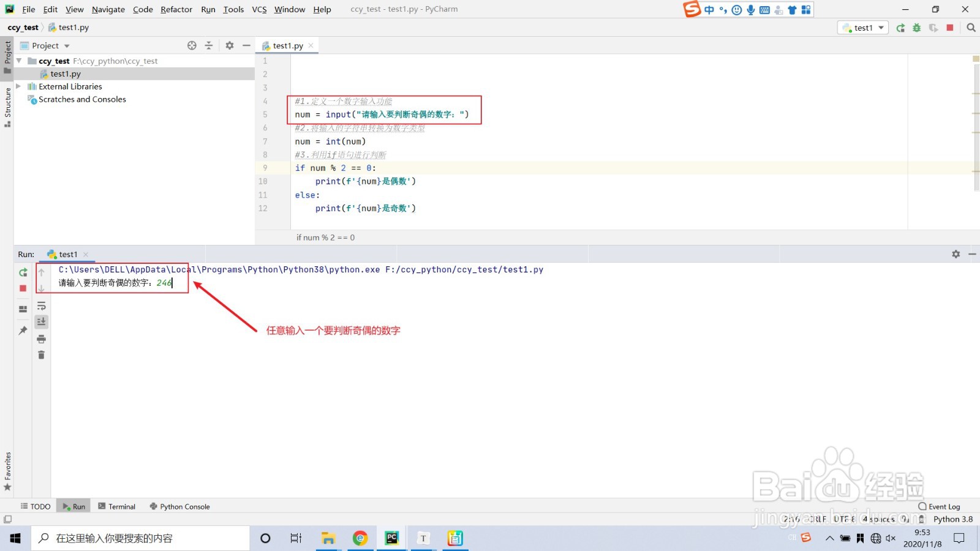This screenshot has width=980, height=551.
Task: Open the Tools menu
Action: [x=233, y=9]
